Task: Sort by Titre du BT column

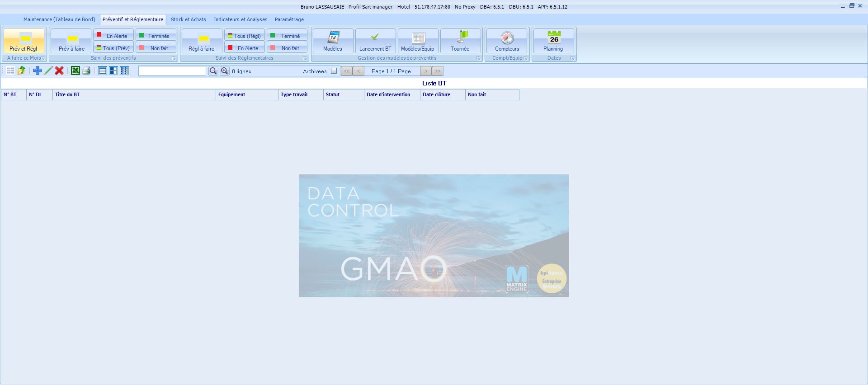Action: coord(134,94)
